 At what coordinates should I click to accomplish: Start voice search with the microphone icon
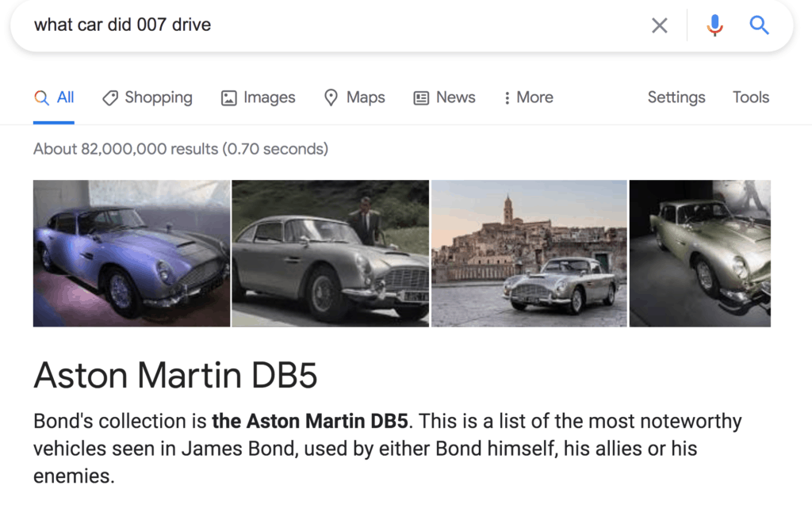tap(714, 25)
